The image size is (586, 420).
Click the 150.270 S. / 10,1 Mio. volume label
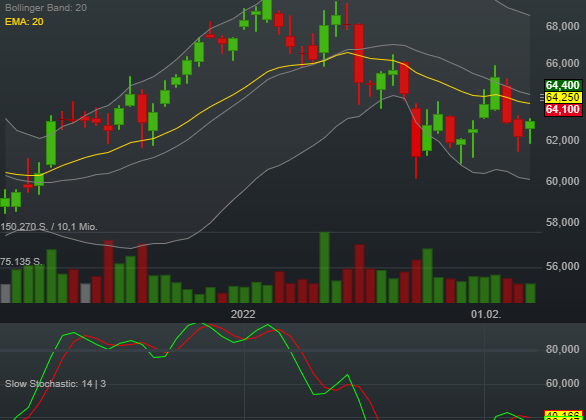click(x=49, y=227)
